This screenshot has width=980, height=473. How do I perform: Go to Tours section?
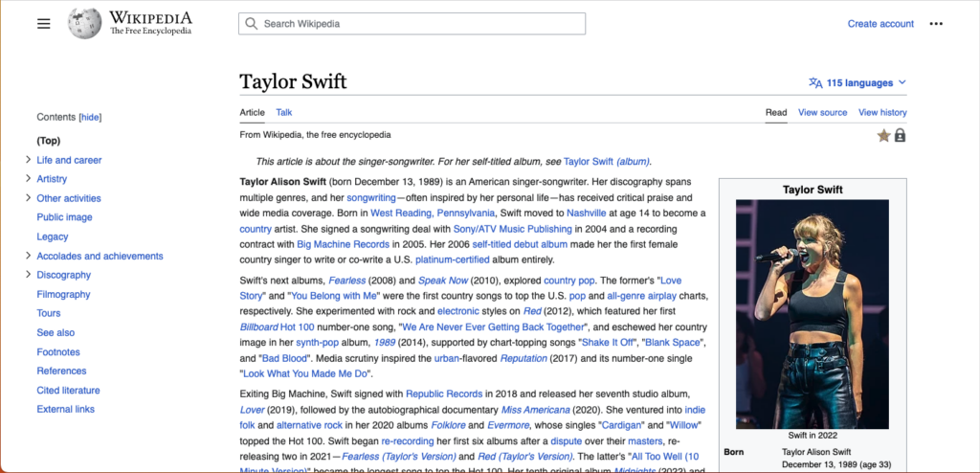click(49, 313)
